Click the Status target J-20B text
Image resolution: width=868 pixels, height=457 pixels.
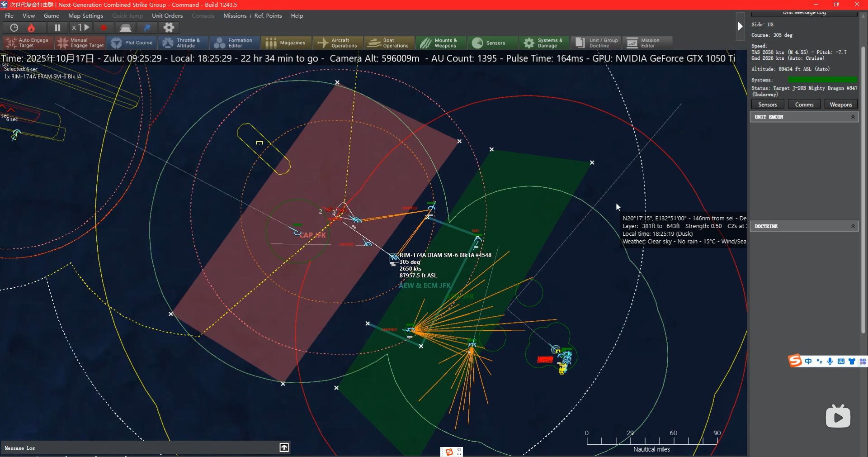point(804,91)
